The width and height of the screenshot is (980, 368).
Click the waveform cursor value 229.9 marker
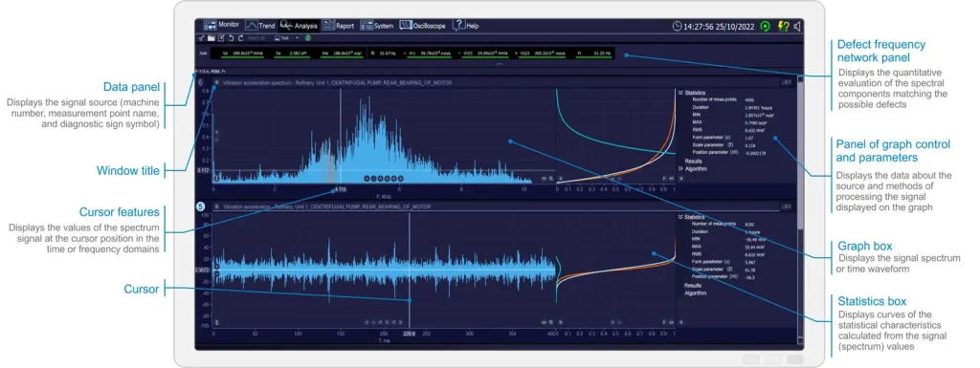[410, 334]
